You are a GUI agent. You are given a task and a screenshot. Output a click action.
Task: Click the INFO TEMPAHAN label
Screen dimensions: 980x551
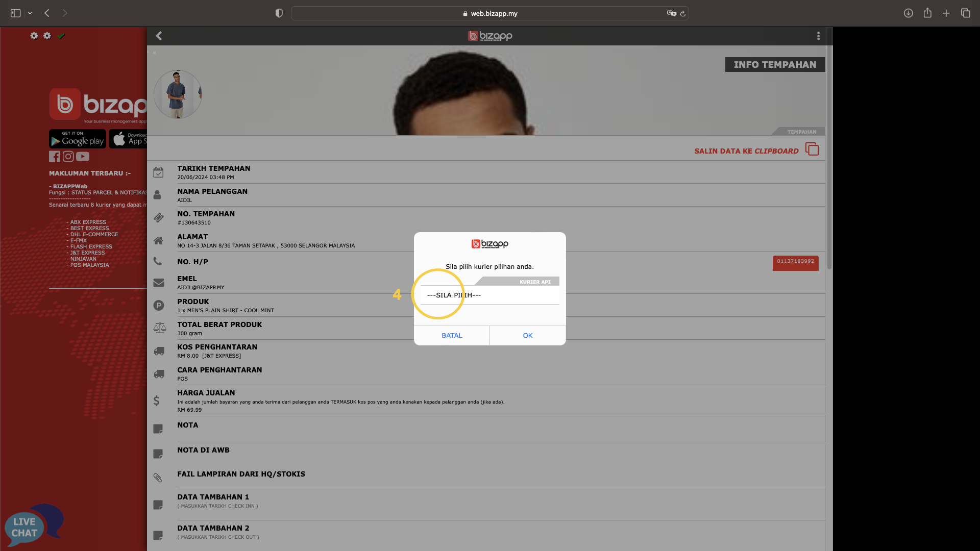point(775,65)
